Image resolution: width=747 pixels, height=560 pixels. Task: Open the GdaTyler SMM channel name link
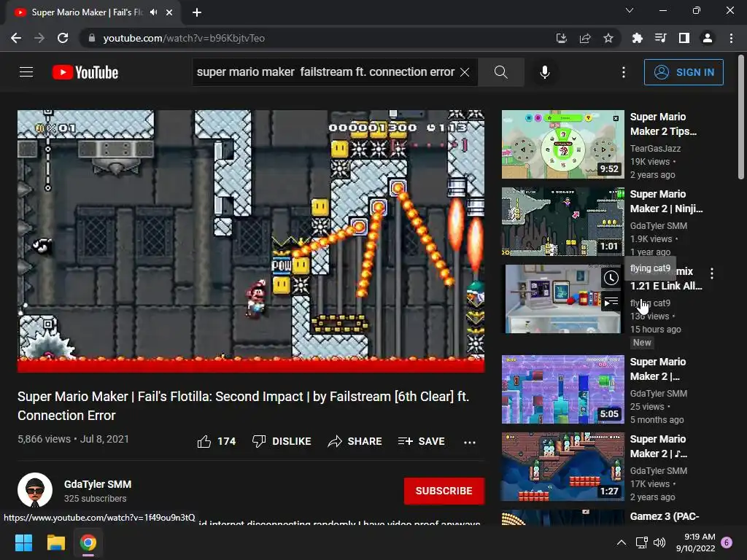click(x=98, y=484)
